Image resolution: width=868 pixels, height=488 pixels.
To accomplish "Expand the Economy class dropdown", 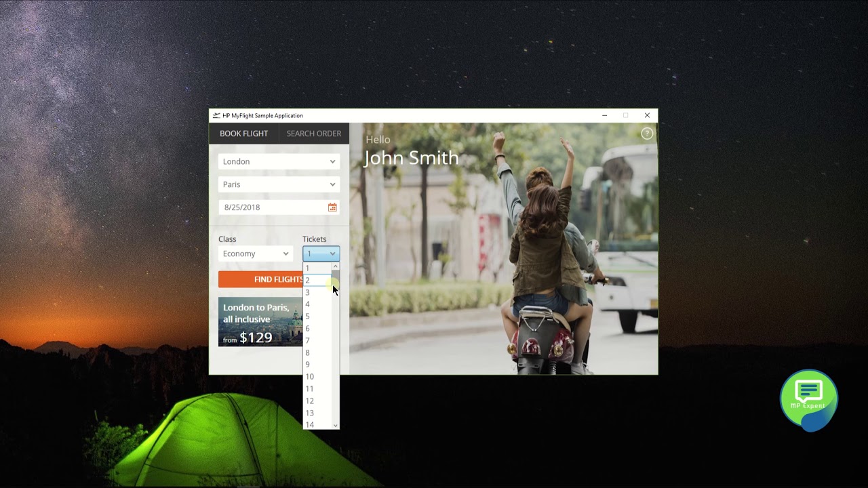I will [x=255, y=253].
